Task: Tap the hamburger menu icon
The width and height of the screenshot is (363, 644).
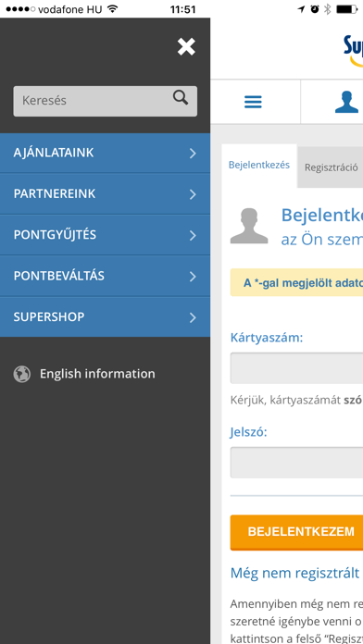Action: pyautogui.click(x=253, y=102)
